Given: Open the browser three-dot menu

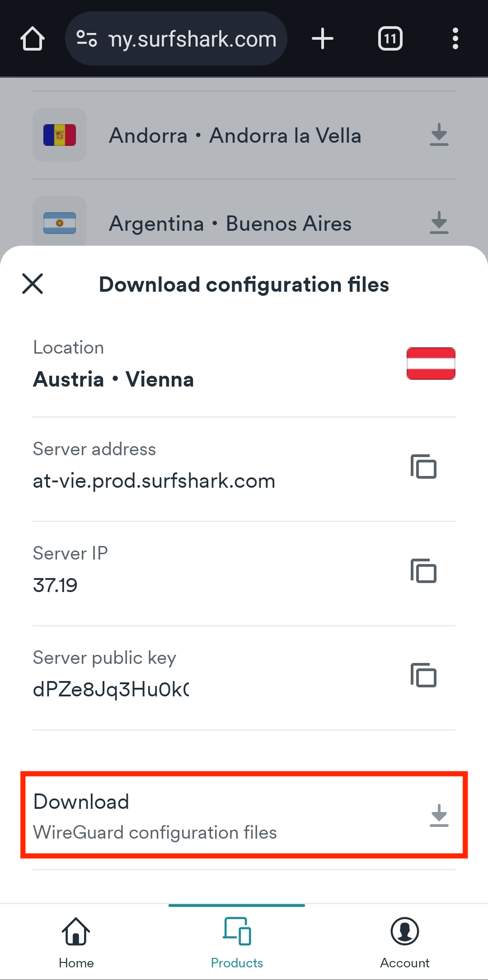Looking at the screenshot, I should [x=455, y=39].
